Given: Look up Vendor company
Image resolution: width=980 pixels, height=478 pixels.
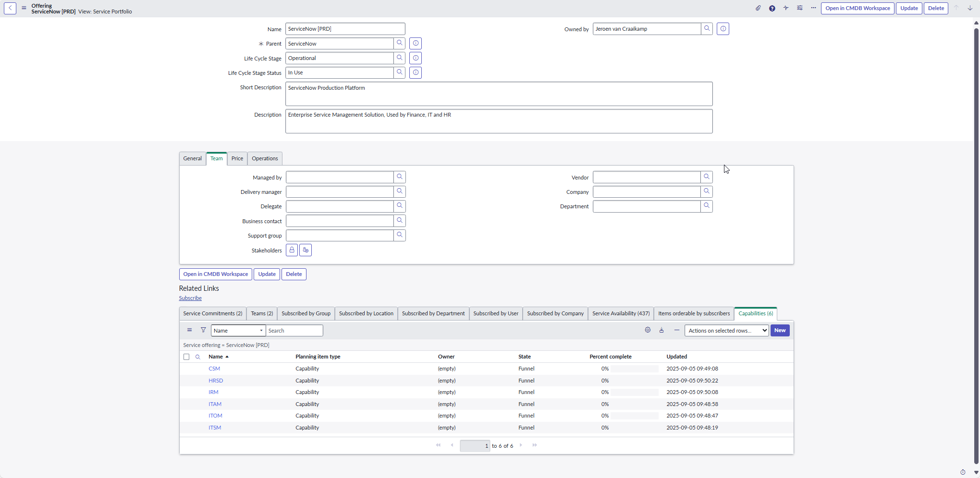Looking at the screenshot, I should point(707,177).
